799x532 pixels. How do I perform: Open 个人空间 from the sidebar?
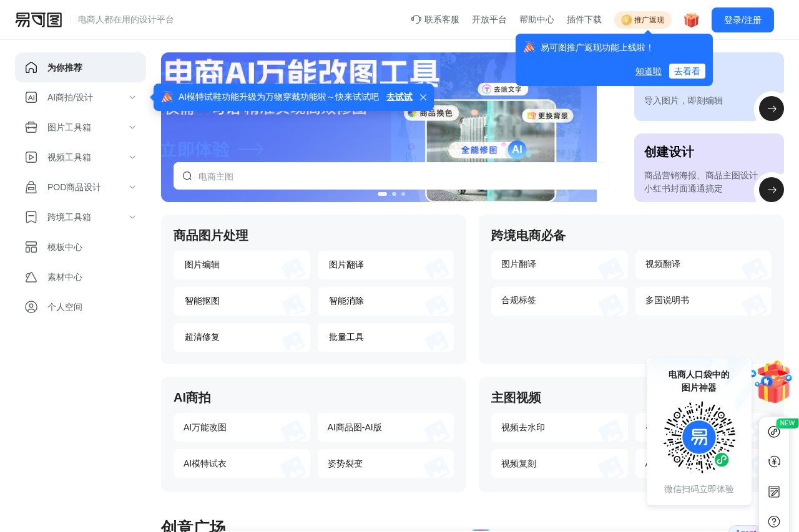[x=64, y=307]
